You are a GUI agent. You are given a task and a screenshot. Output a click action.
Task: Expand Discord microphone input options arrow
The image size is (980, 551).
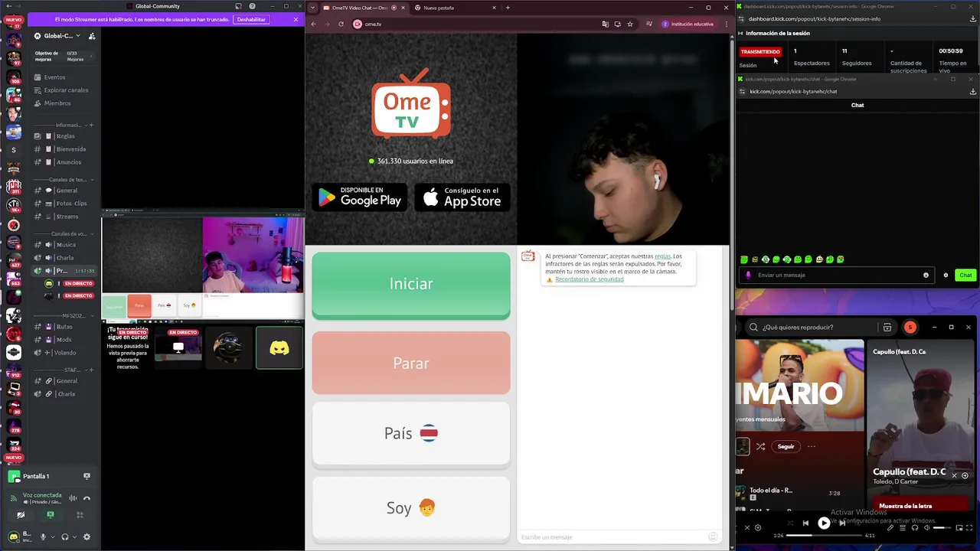click(x=53, y=537)
